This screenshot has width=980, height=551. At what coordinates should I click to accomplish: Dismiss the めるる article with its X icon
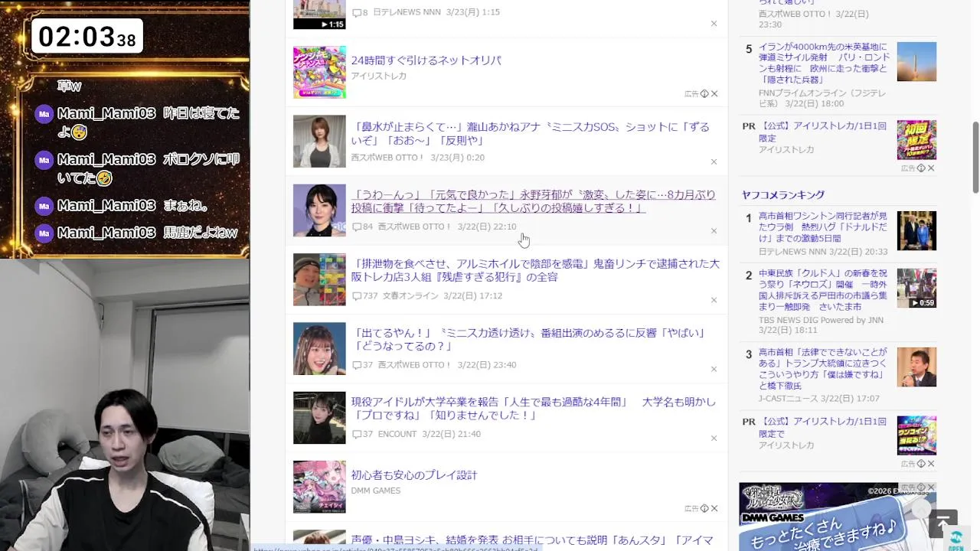pyautogui.click(x=714, y=369)
